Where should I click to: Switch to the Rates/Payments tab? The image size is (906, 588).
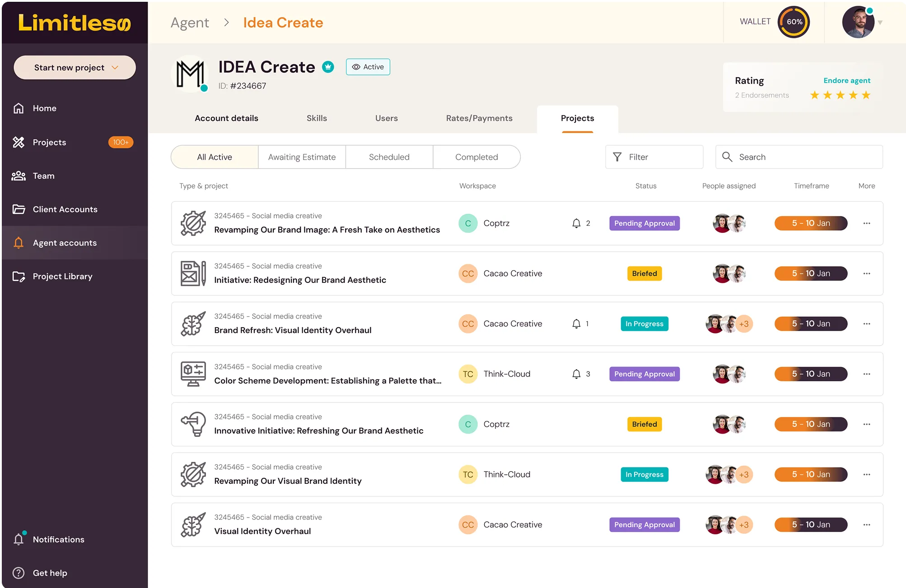point(479,118)
